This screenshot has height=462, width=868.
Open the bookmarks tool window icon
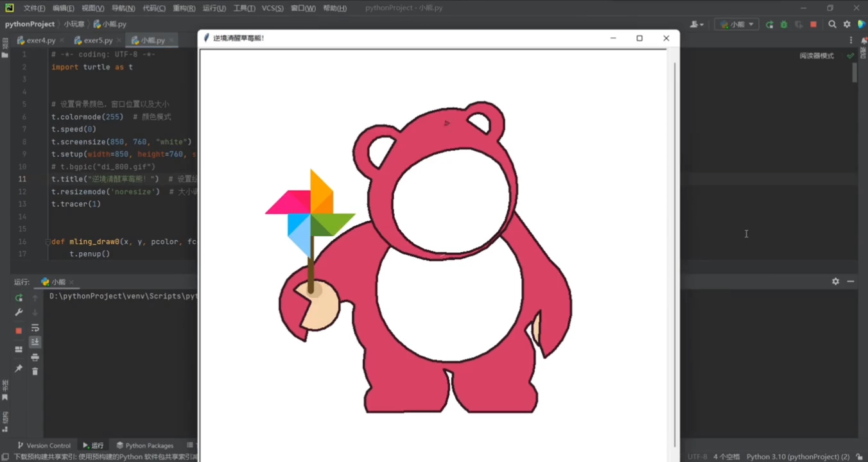(5, 398)
